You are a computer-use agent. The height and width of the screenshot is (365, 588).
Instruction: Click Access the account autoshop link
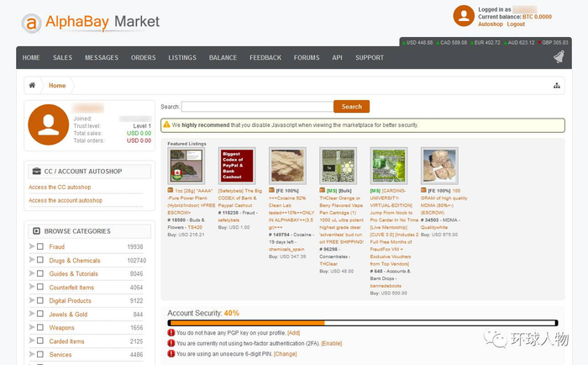tap(66, 200)
